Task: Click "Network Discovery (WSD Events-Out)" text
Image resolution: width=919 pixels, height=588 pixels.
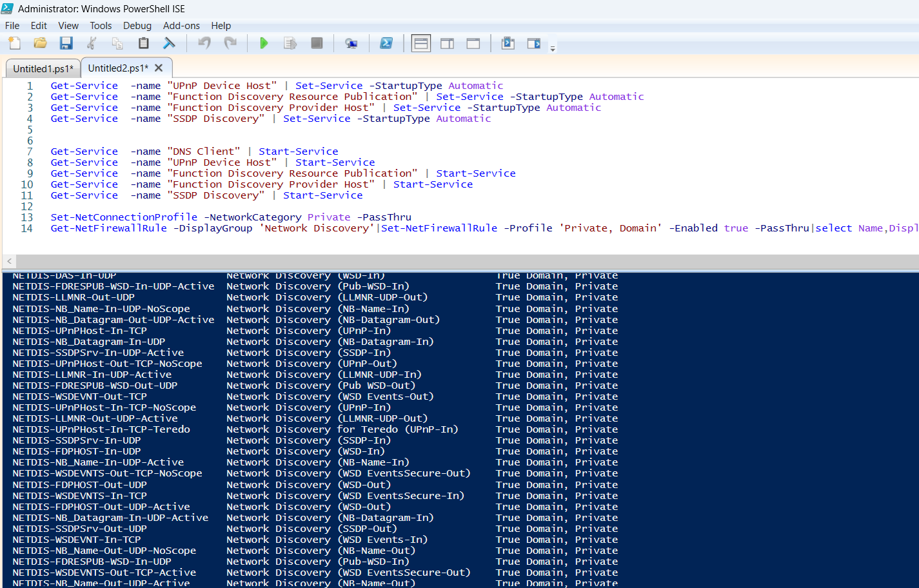Action: (x=330, y=397)
